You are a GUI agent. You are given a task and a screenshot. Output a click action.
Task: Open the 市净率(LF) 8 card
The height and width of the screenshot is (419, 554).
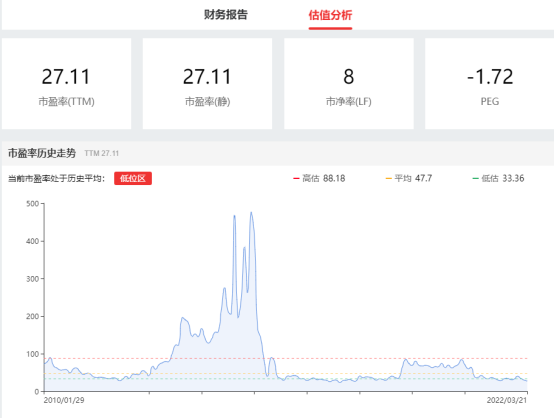349,84
